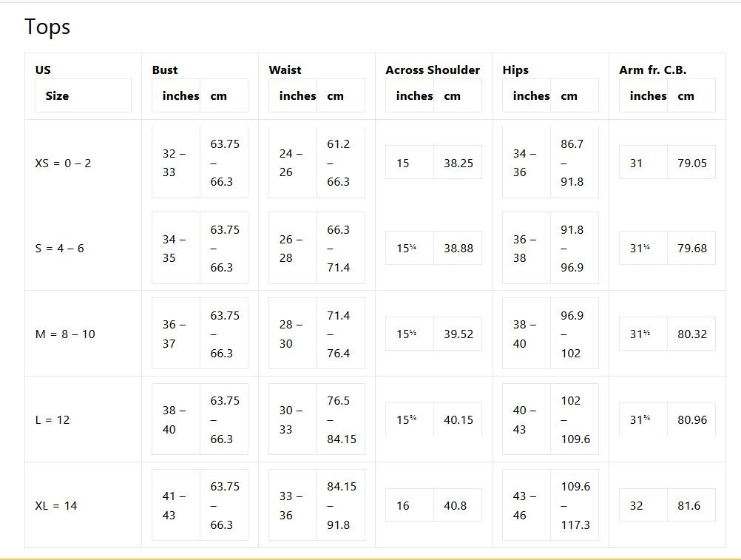Viewport: 741px width, 560px height.
Task: Click the "Across Shoulder" column header
Action: (433, 70)
